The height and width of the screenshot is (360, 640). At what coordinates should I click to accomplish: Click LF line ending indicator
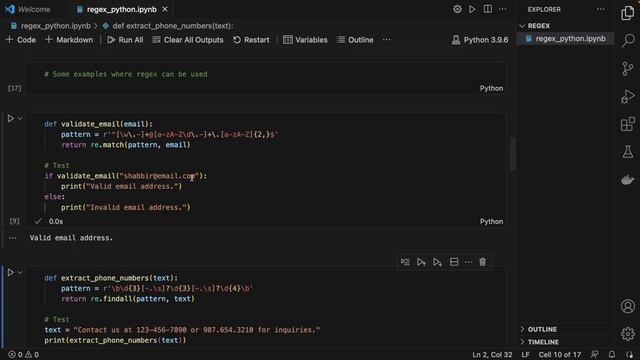[525, 354]
